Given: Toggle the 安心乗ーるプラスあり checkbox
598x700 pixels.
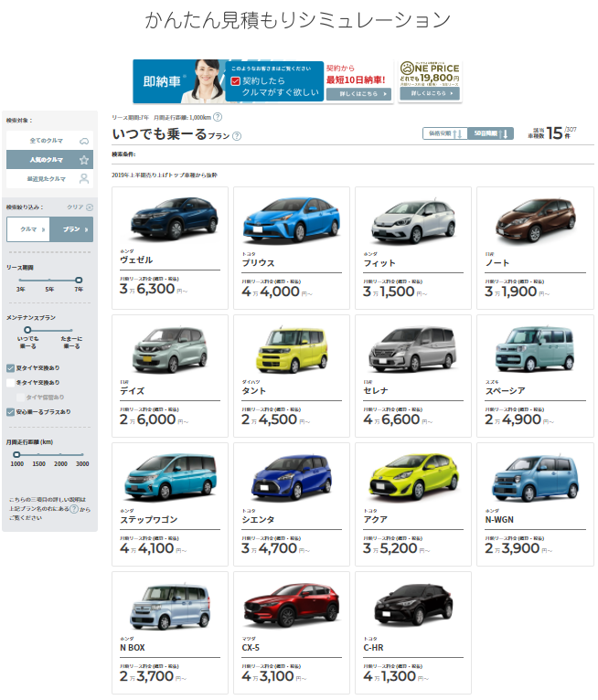Looking at the screenshot, I should [x=10, y=412].
